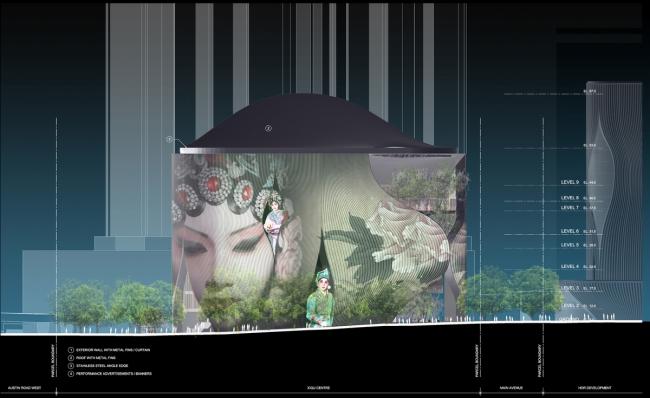This screenshot has width=650, height=398.
Task: Click the 'XIQU CENTRE' label
Action: tap(318, 388)
